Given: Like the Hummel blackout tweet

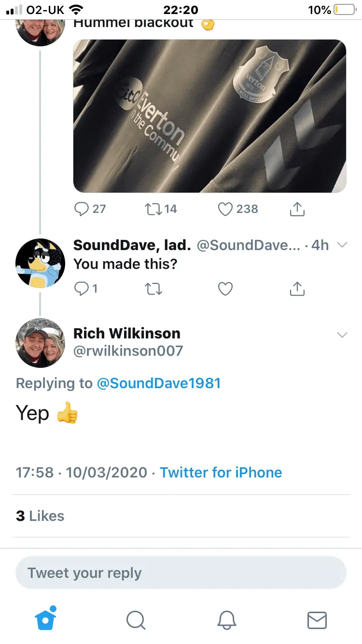Looking at the screenshot, I should 225,209.
